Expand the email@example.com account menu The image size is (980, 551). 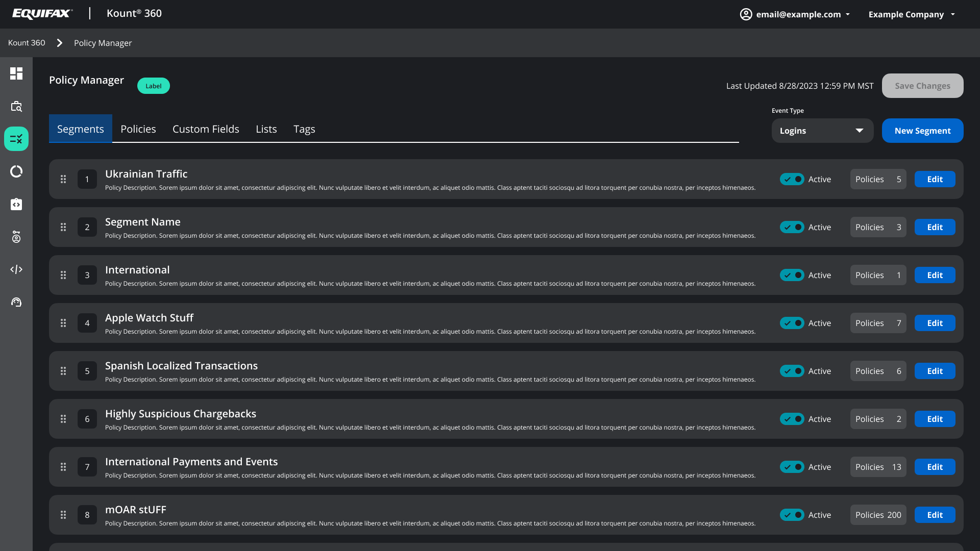(x=795, y=14)
